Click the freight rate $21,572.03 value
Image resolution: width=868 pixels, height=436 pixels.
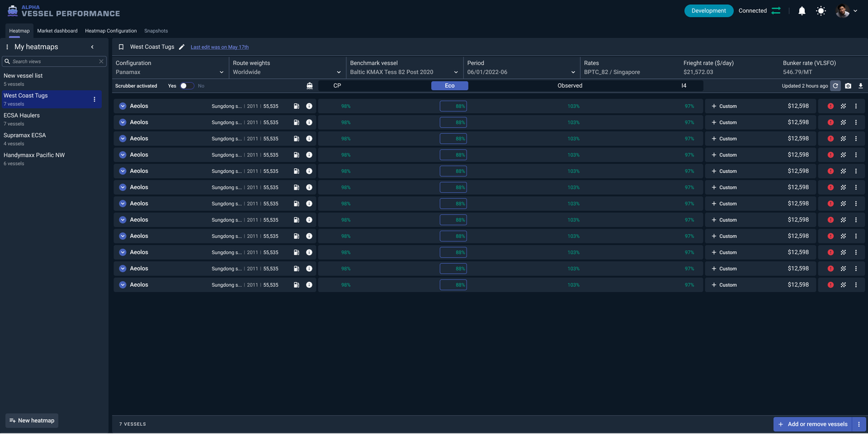click(698, 72)
